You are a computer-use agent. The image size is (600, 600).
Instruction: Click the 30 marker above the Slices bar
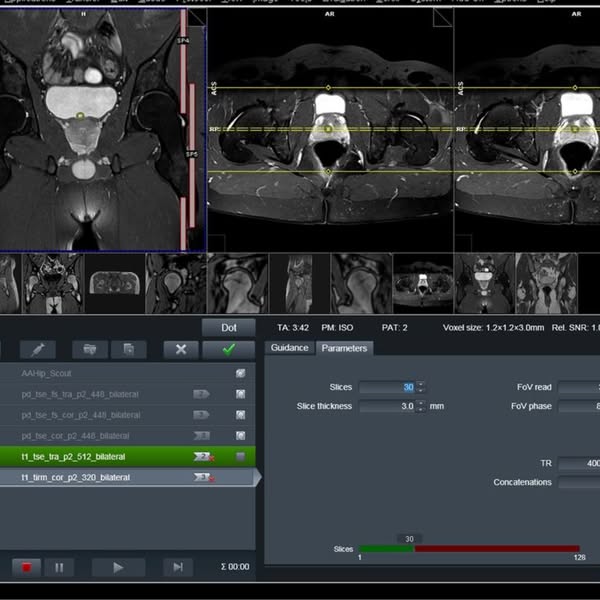pos(409,539)
